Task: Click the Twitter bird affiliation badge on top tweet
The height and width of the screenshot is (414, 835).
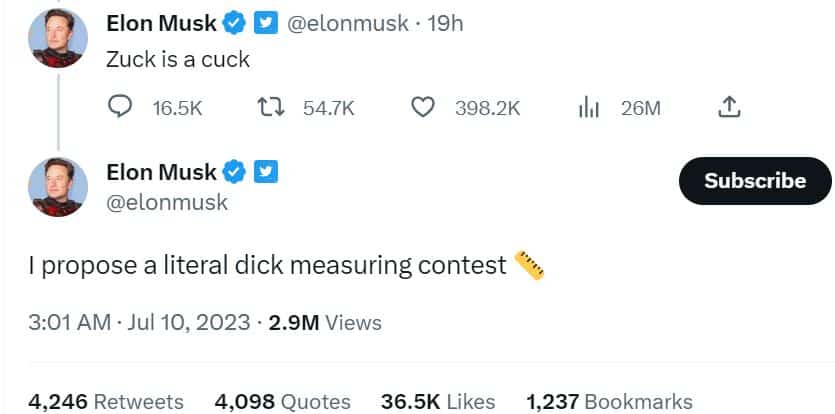Action: (265, 24)
